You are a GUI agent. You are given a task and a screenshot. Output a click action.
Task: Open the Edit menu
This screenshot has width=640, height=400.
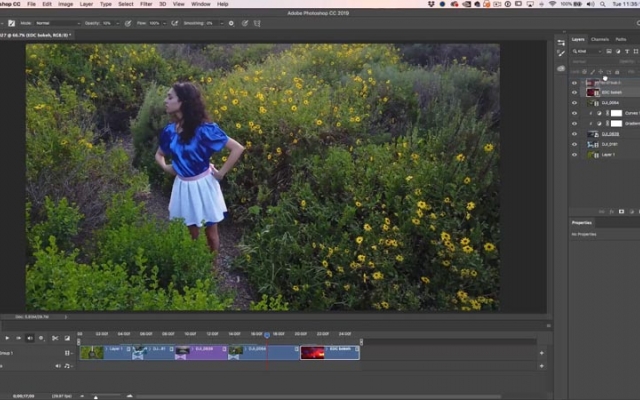coord(47,4)
